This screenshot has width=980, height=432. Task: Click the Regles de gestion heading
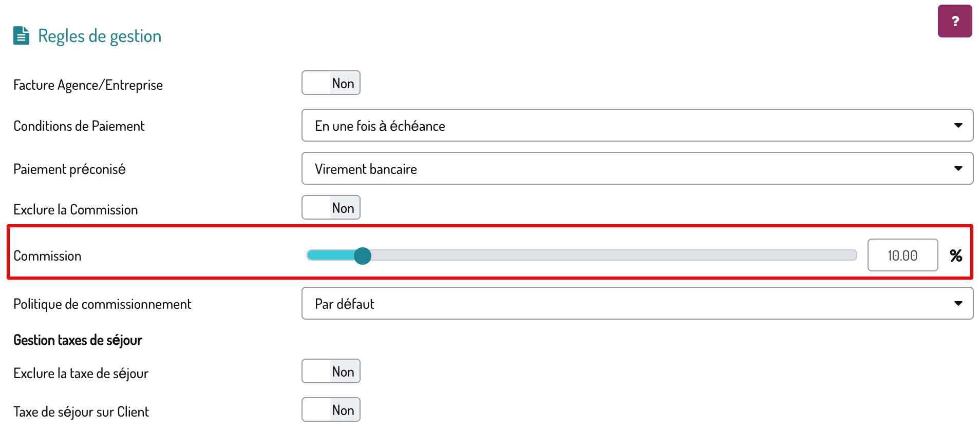pos(100,36)
